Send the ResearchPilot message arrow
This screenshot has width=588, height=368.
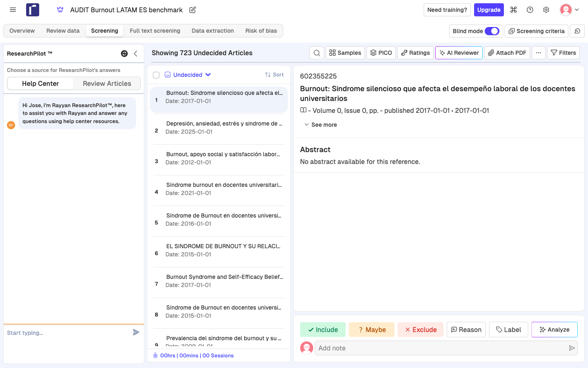click(136, 332)
